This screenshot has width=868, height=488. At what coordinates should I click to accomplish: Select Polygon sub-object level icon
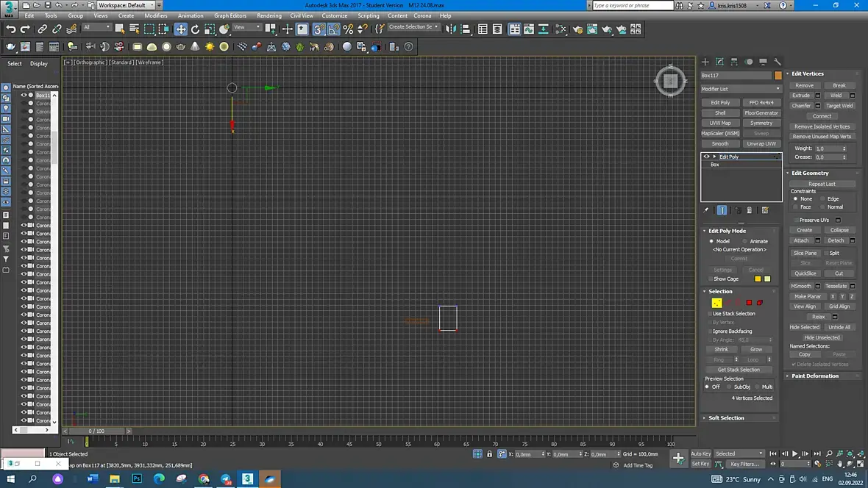pos(749,303)
